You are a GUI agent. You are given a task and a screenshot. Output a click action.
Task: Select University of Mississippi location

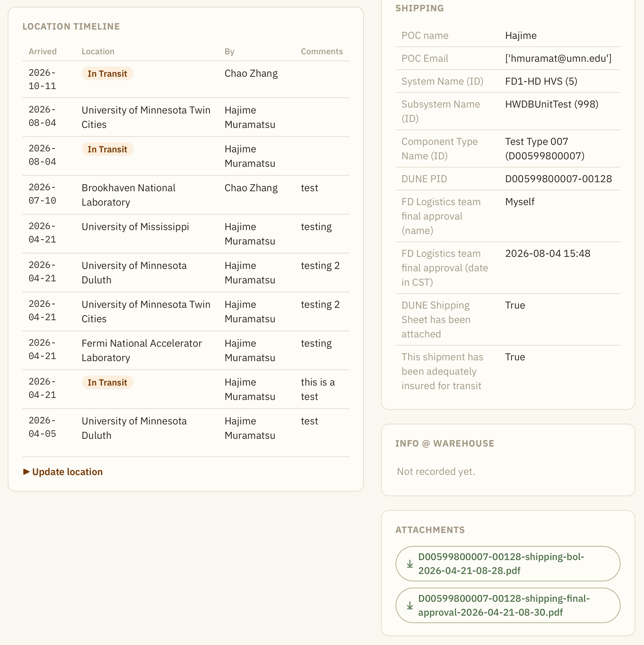pos(135,227)
